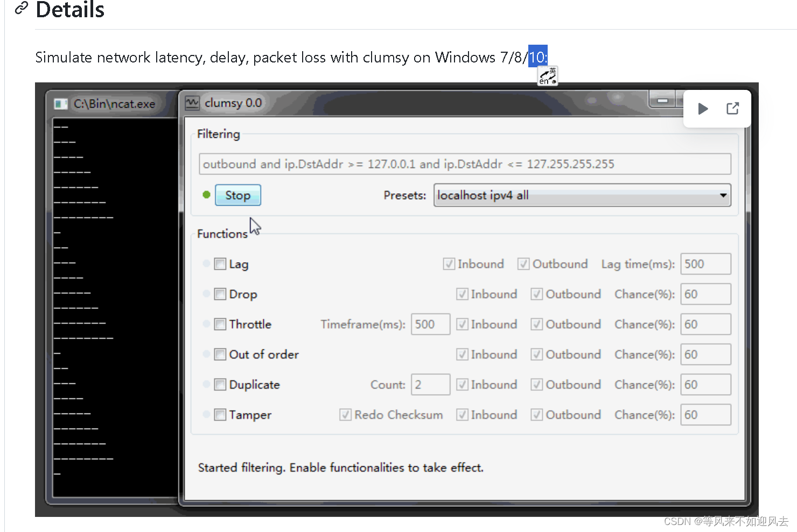Click the Functions group label
The width and height of the screenshot is (797, 532).
222,234
